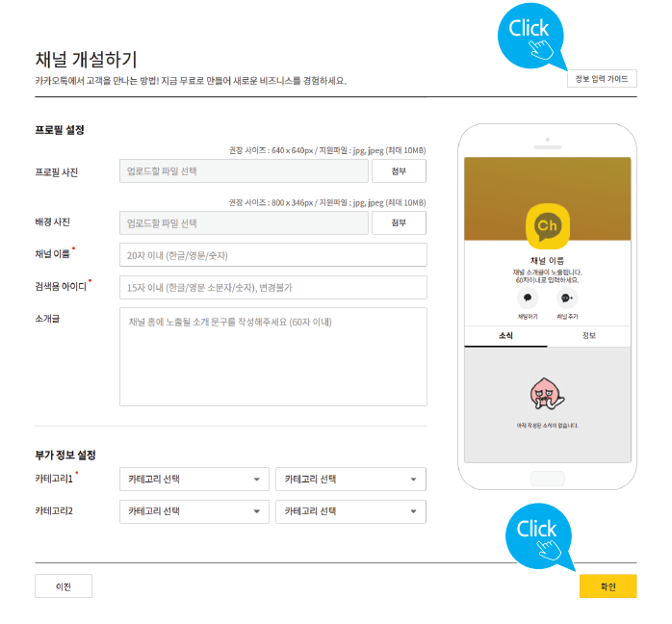672x624 pixels.
Task: Click the phone mockup home button
Action: pos(547,479)
